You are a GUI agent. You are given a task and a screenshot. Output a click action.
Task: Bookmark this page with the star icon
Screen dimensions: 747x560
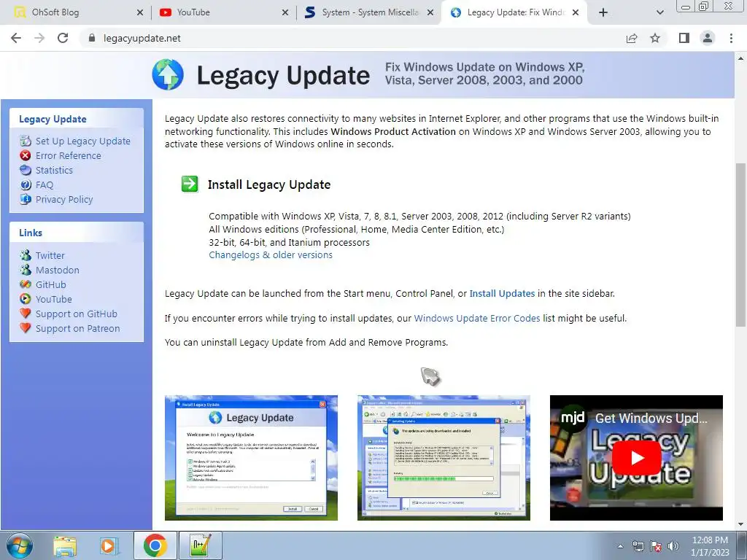pos(655,38)
